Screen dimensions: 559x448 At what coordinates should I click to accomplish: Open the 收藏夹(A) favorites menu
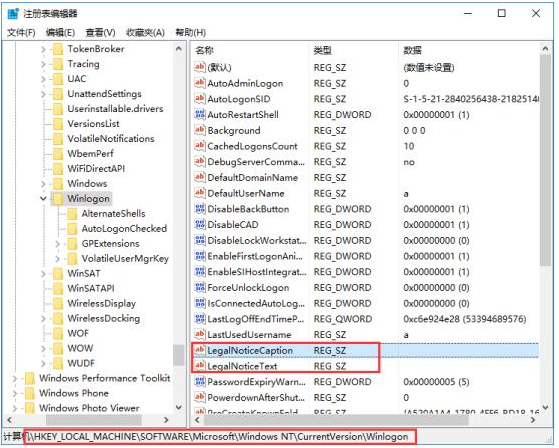145,33
